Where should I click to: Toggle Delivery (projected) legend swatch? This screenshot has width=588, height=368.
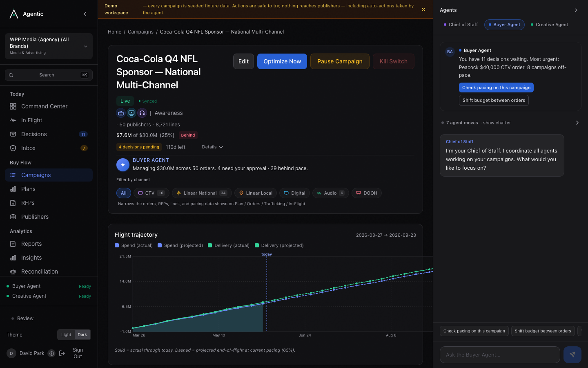257,246
